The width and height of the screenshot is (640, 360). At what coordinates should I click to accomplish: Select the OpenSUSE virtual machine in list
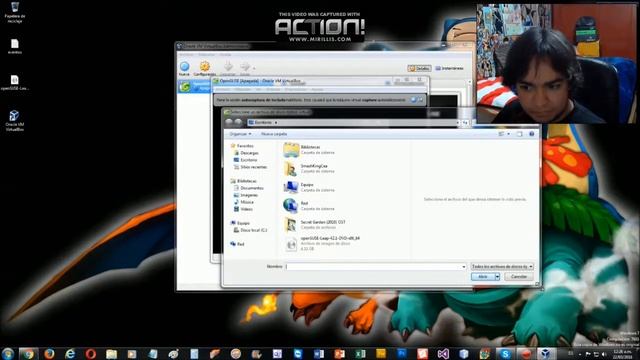pos(194,87)
